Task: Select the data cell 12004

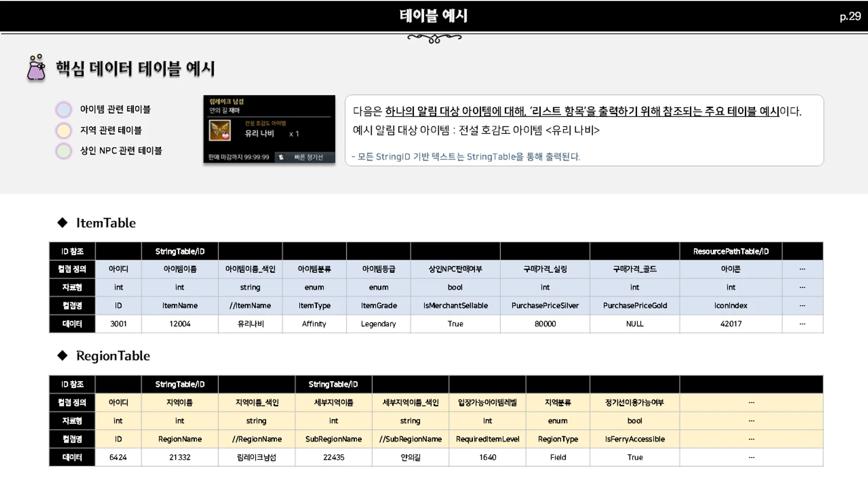Action: tap(180, 324)
